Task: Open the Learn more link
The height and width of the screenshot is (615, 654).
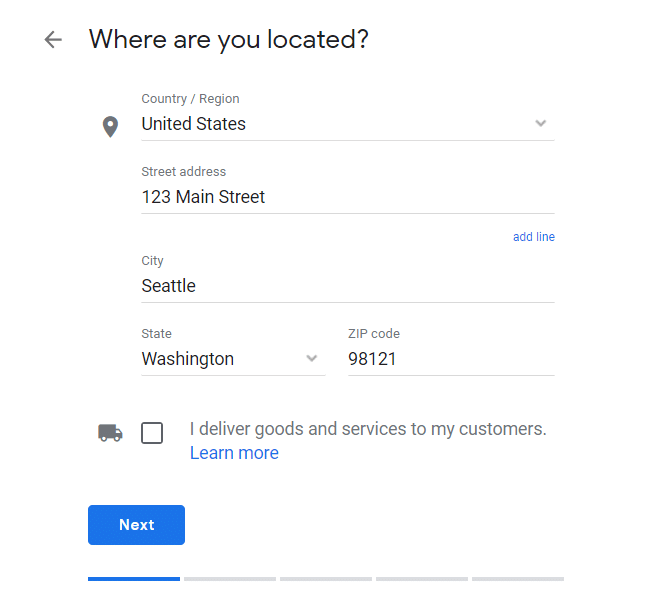Action: point(234,453)
